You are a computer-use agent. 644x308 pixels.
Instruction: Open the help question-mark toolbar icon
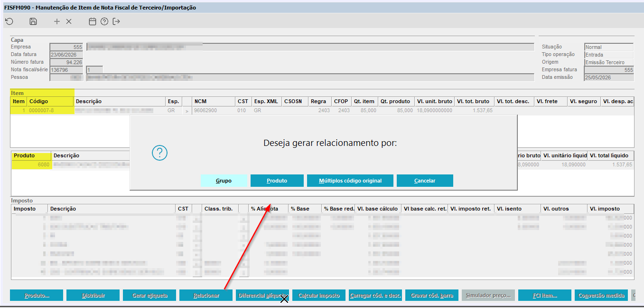(x=104, y=21)
